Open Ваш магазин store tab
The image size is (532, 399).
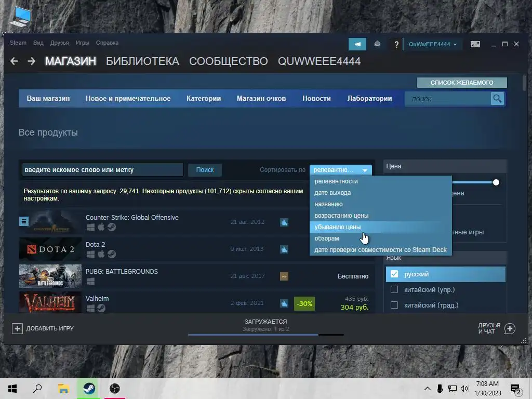(48, 98)
